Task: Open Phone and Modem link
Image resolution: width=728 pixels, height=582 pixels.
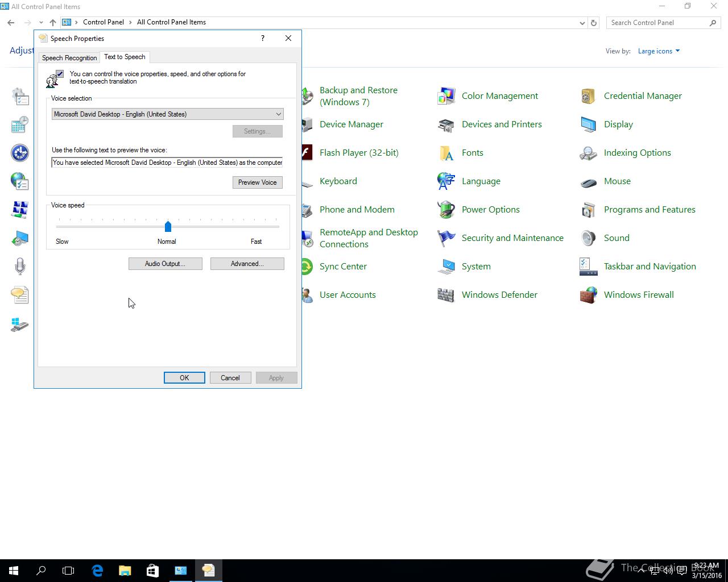Action: coord(357,209)
